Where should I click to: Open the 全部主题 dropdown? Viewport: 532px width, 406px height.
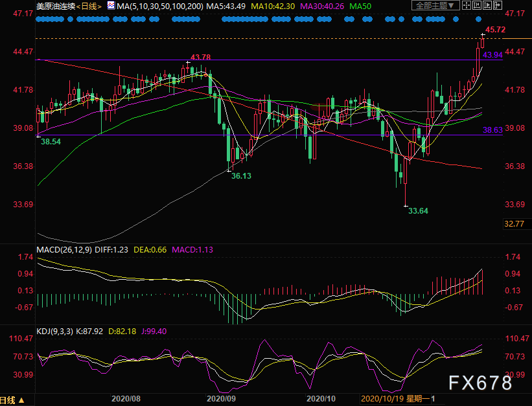(435, 6)
